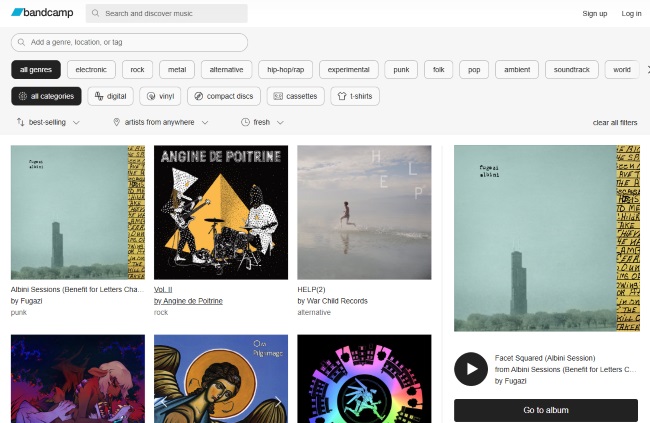Filter by folk genre
The height and width of the screenshot is (423, 650).
tap(439, 70)
